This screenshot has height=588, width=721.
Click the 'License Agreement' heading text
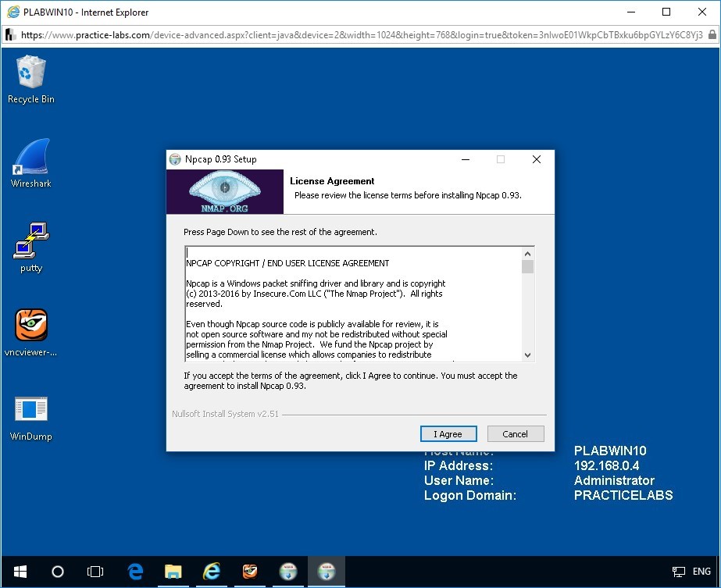tap(332, 181)
